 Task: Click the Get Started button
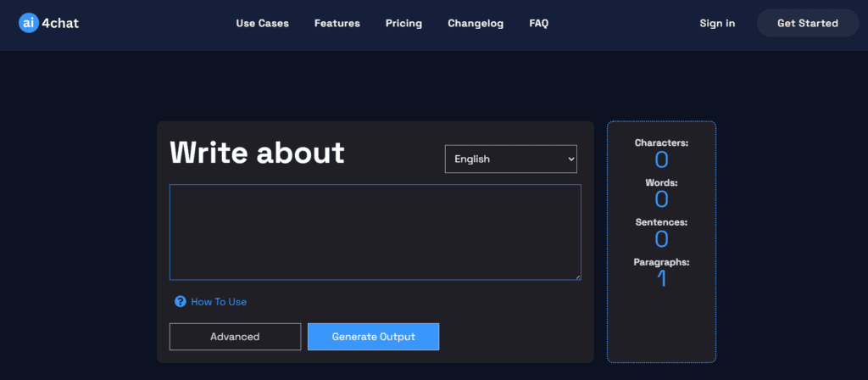[x=808, y=23]
